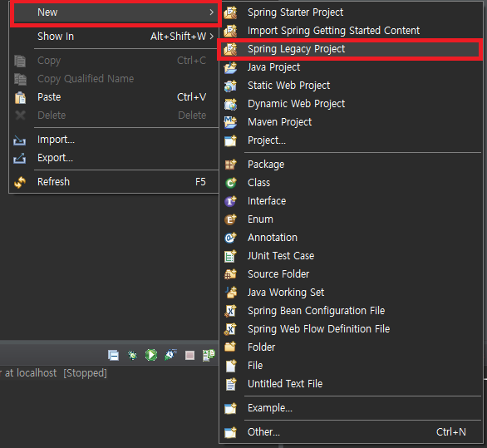Click the profile server icon

170,355
